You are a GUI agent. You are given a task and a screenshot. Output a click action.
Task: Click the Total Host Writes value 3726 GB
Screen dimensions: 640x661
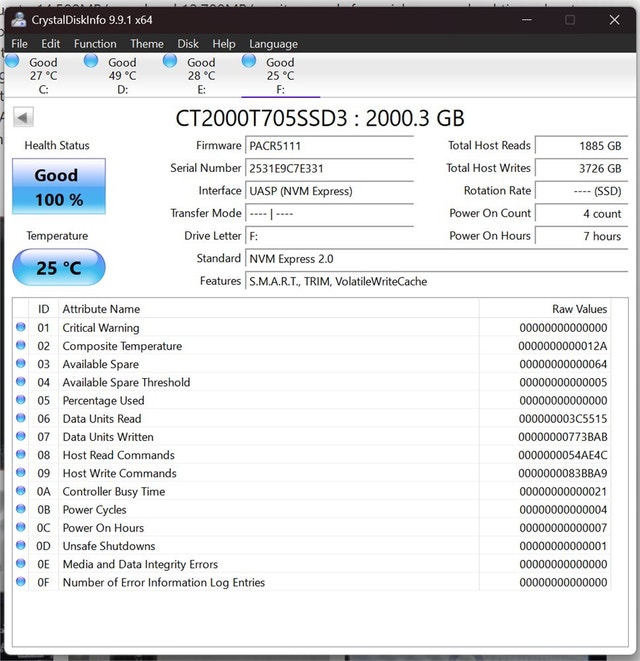581,169
